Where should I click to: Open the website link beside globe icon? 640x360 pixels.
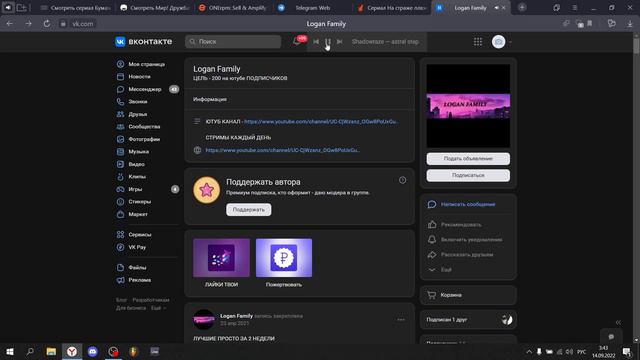pyautogui.click(x=282, y=150)
